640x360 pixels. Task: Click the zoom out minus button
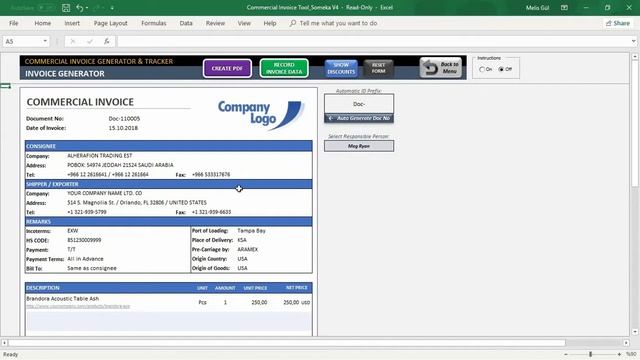point(566,354)
